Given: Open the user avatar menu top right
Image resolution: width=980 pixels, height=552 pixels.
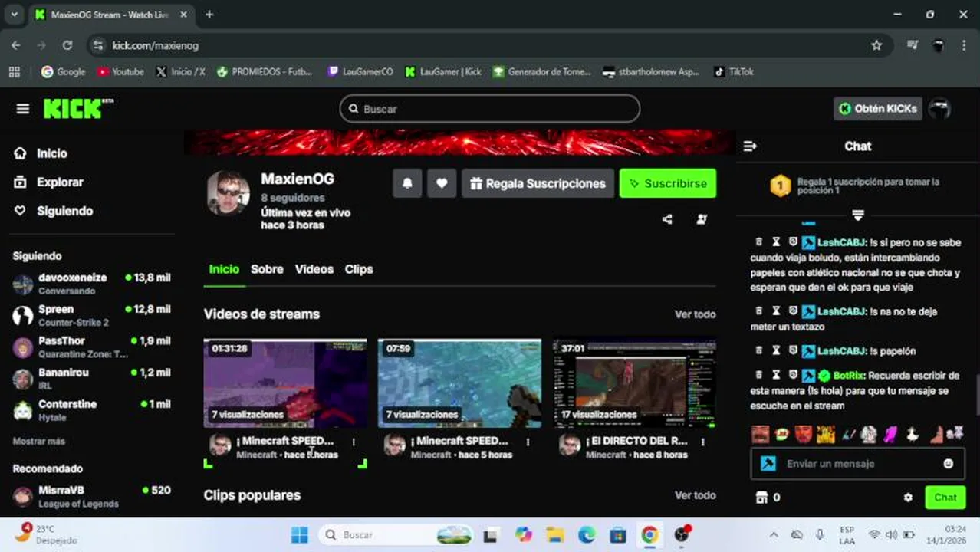Looking at the screenshot, I should [x=939, y=109].
